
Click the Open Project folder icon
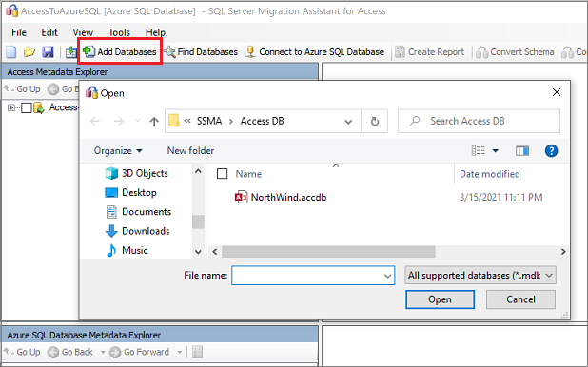[29, 51]
